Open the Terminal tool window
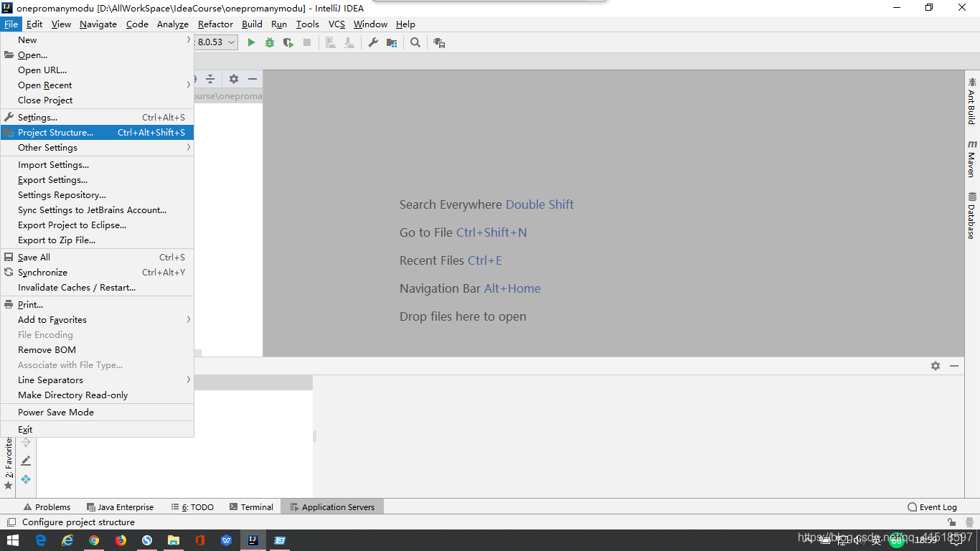This screenshot has height=551, width=980. tap(251, 507)
